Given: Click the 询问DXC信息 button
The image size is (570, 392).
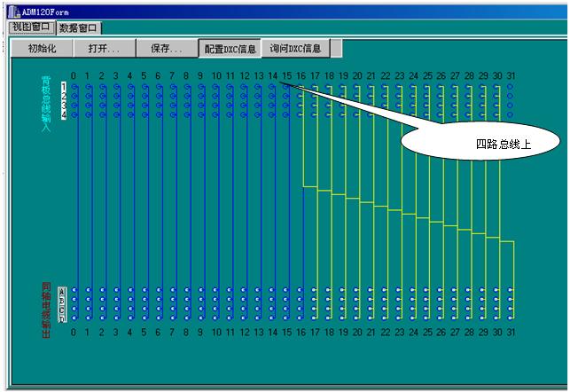Looking at the screenshot, I should (x=296, y=49).
